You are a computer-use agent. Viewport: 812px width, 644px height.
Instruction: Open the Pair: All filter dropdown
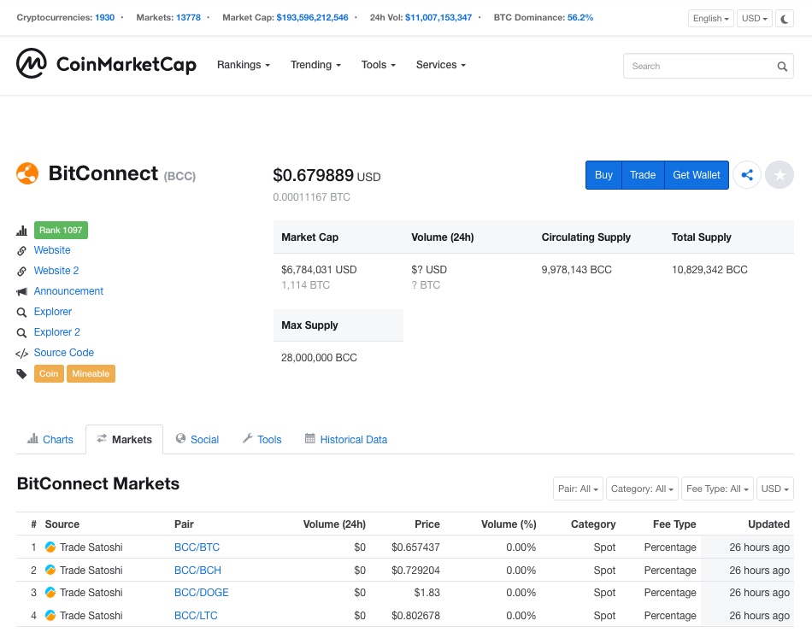pyautogui.click(x=578, y=489)
